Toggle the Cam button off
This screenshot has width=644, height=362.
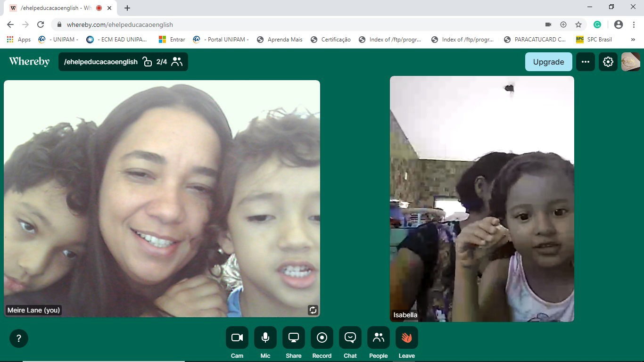point(237,337)
